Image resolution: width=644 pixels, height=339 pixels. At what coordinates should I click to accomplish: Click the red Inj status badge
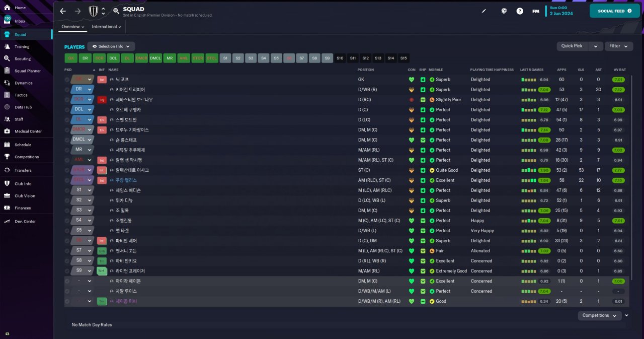tap(102, 100)
